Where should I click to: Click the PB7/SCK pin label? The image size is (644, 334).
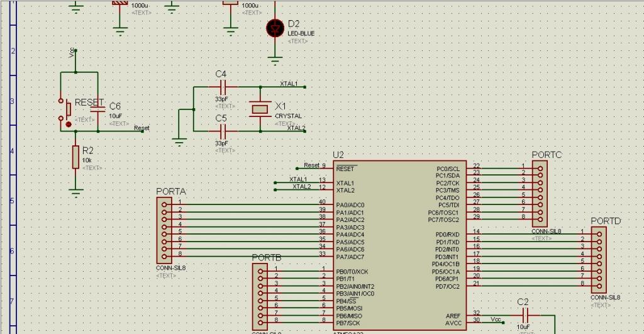tap(348, 323)
